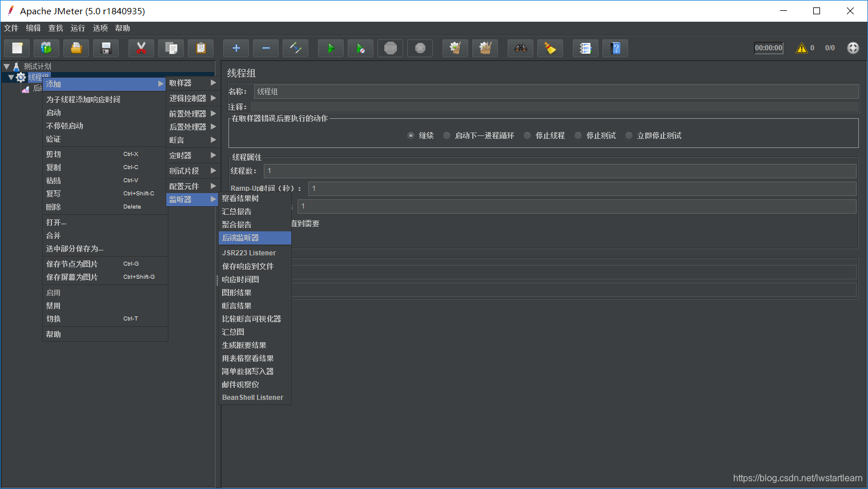Screen dimensions: 868x489
Task: Choose the 启动下一进程循环 radio button
Action: point(447,135)
